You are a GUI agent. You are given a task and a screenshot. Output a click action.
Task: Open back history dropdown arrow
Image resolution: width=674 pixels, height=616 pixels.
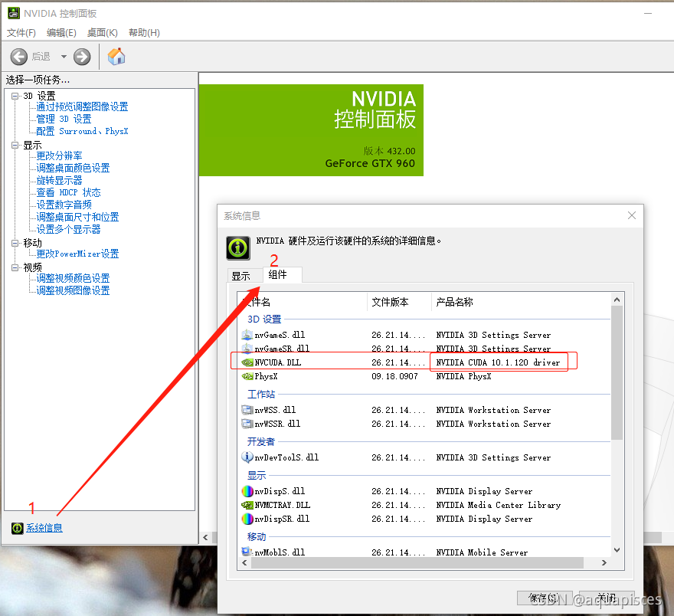click(64, 56)
